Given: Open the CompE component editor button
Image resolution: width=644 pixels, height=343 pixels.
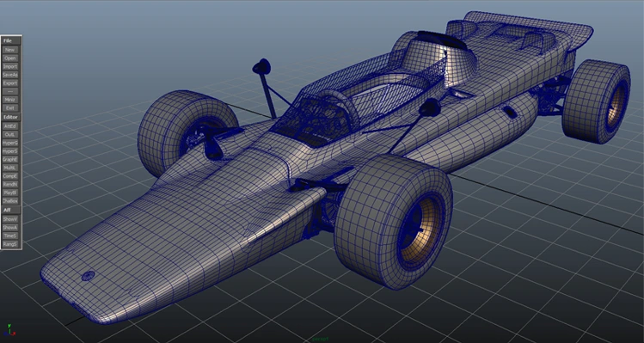Looking at the screenshot, I should click(x=9, y=176).
